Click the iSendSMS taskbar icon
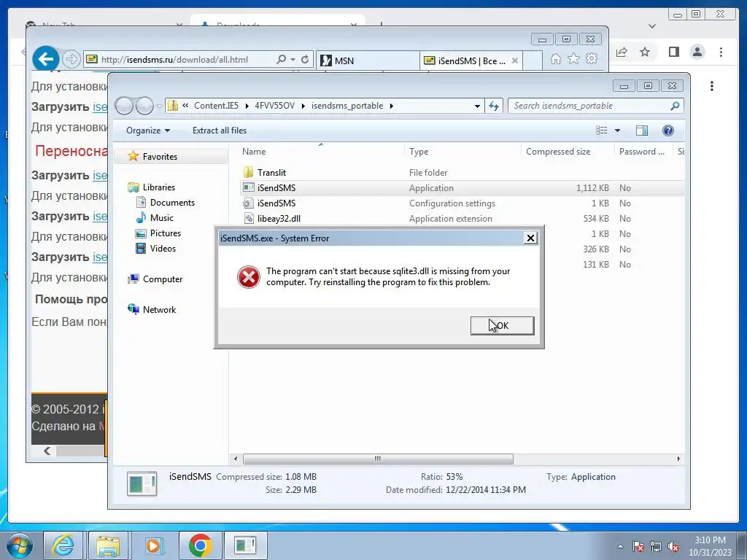This screenshot has height=560, width=747. click(245, 545)
